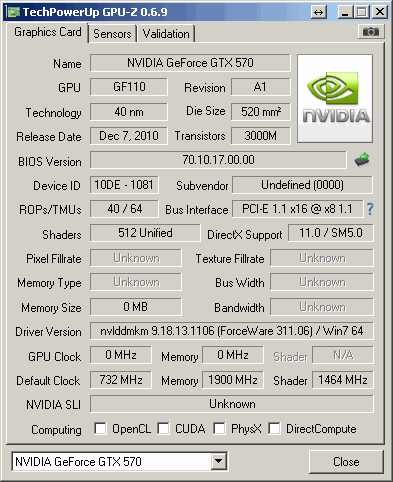393x482 pixels.
Task: Click the Texture Fillrate Unknown field
Action: coord(322,258)
